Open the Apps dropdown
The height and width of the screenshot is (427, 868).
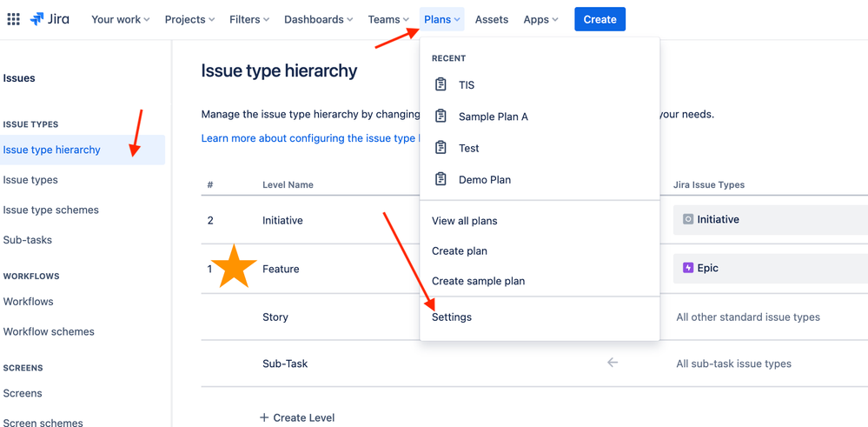[540, 19]
